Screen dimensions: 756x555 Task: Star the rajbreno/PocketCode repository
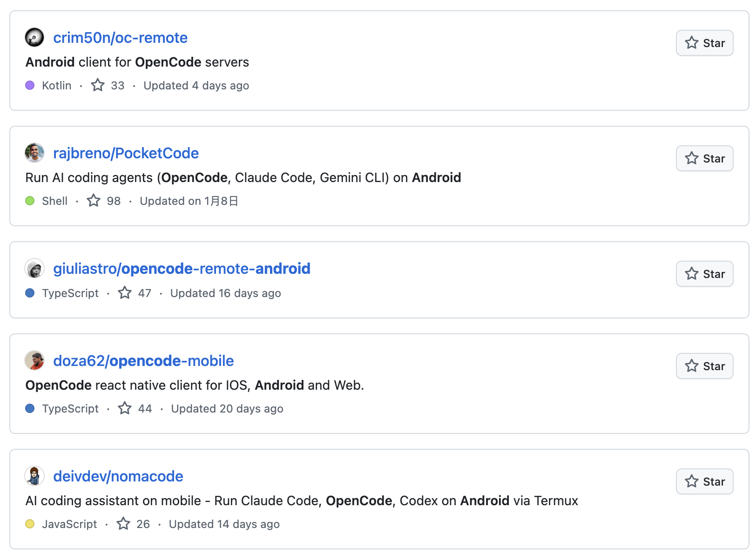point(704,159)
